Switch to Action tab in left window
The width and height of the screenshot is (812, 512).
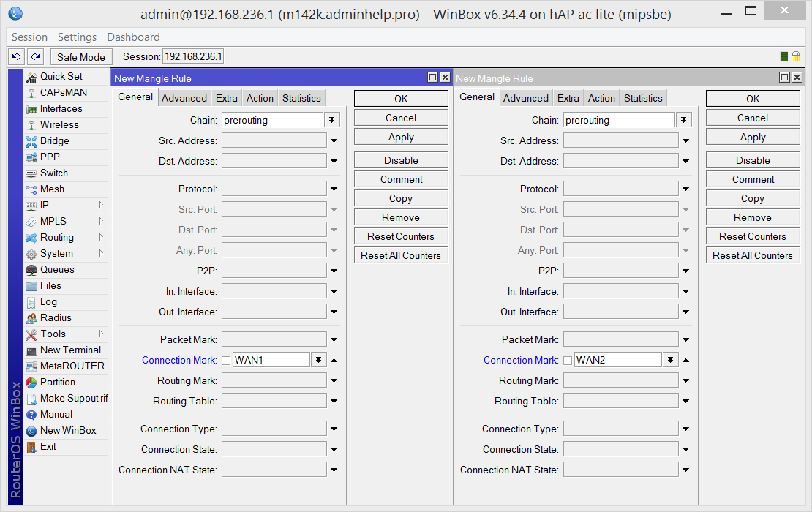click(260, 98)
